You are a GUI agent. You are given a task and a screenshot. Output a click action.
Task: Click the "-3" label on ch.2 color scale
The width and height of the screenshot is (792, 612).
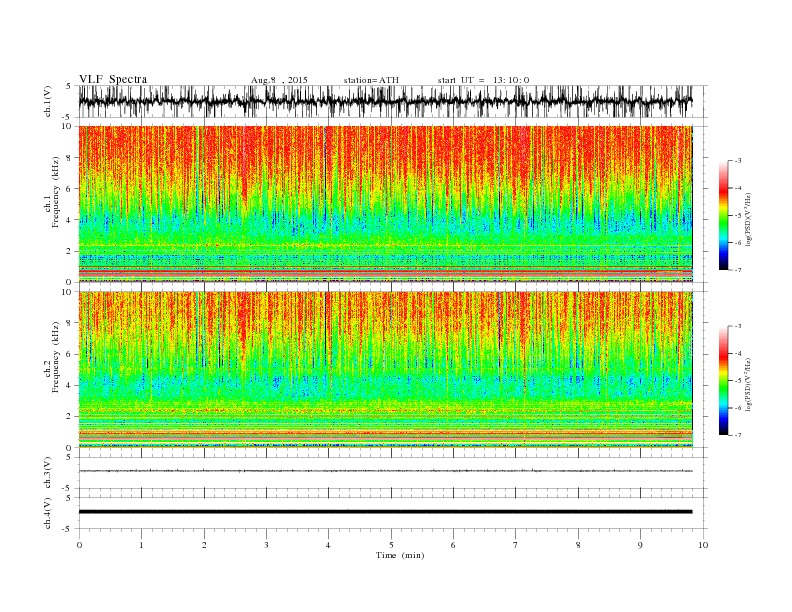pyautogui.click(x=738, y=326)
